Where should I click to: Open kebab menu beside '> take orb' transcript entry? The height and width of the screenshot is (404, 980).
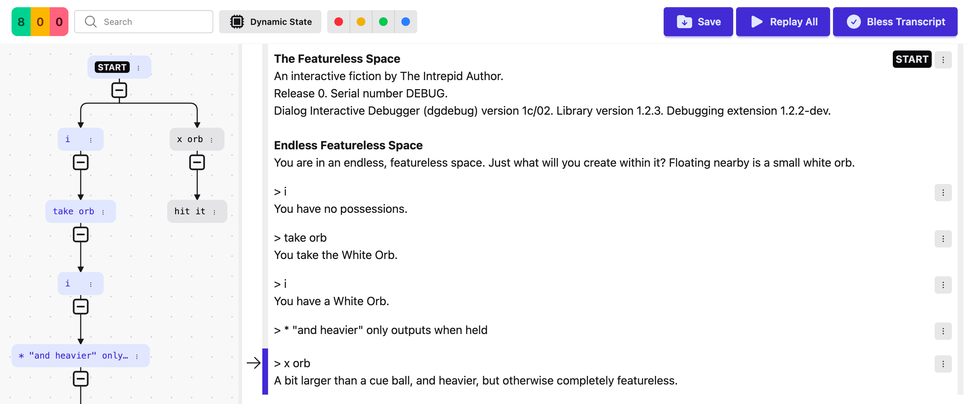point(943,239)
